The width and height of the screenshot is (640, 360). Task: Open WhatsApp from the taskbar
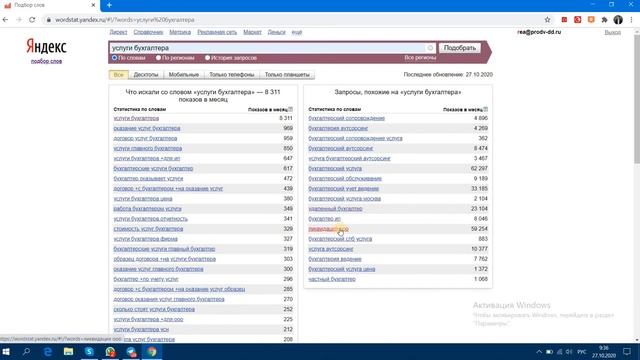point(110,351)
